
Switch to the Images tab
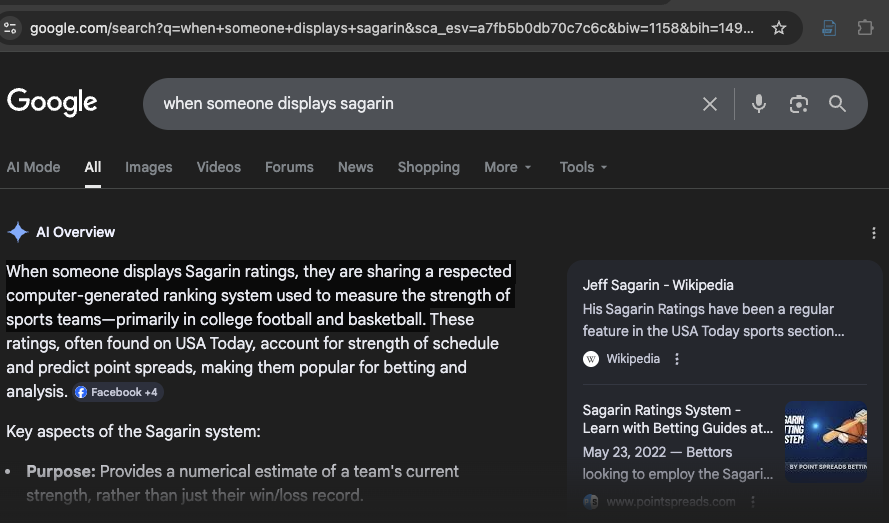(x=148, y=167)
